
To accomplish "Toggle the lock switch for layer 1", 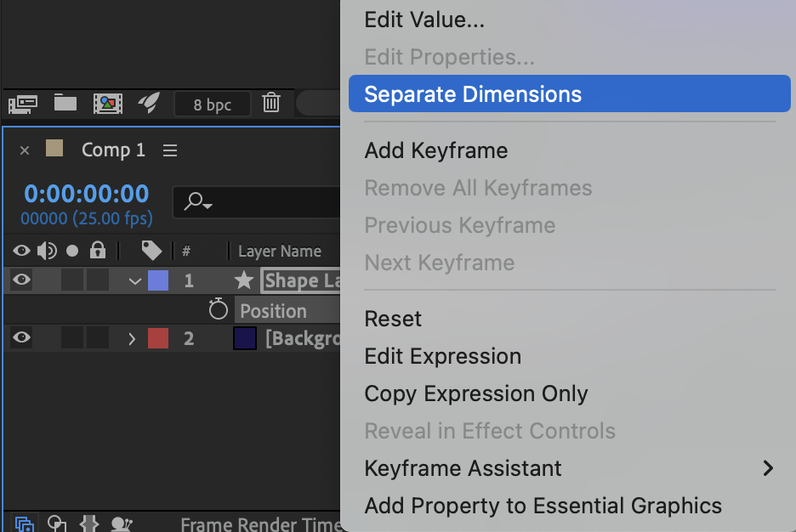I will pos(98,280).
